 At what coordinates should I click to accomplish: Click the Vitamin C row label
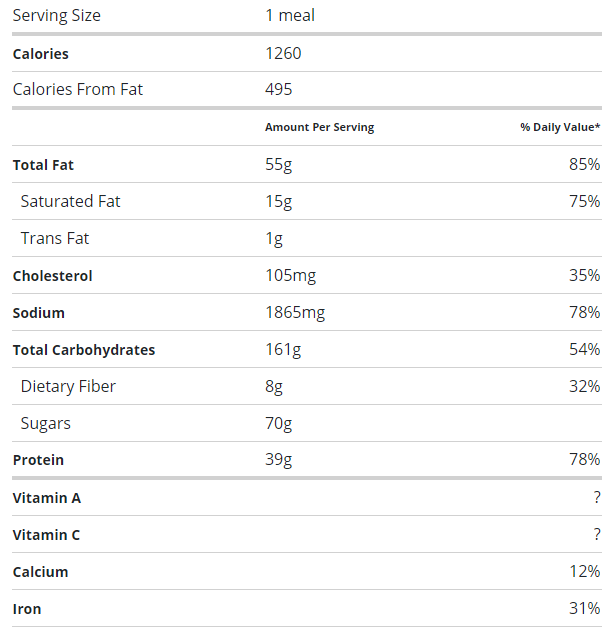(x=46, y=535)
